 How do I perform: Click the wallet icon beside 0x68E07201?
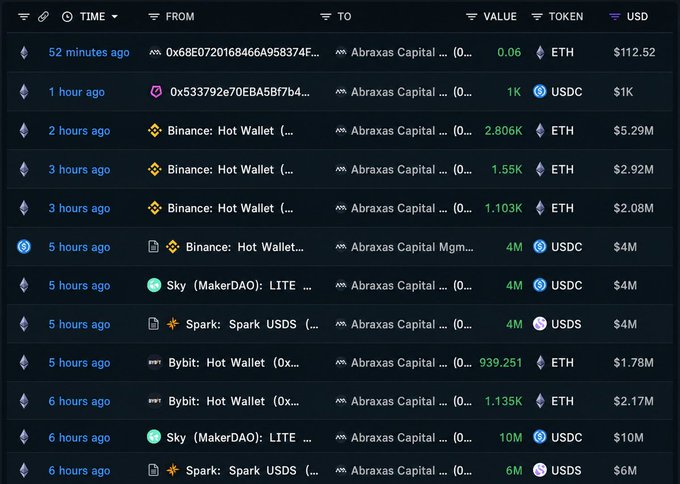coord(155,52)
